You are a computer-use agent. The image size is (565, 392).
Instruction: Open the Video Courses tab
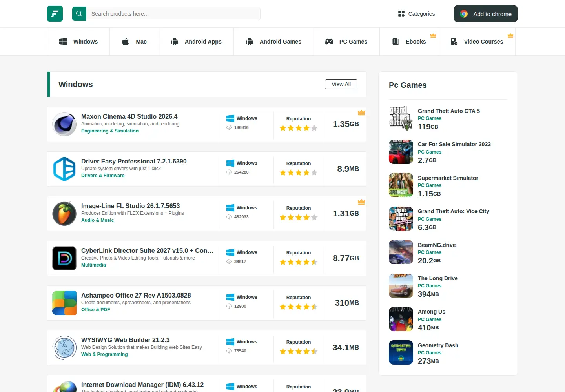point(477,42)
